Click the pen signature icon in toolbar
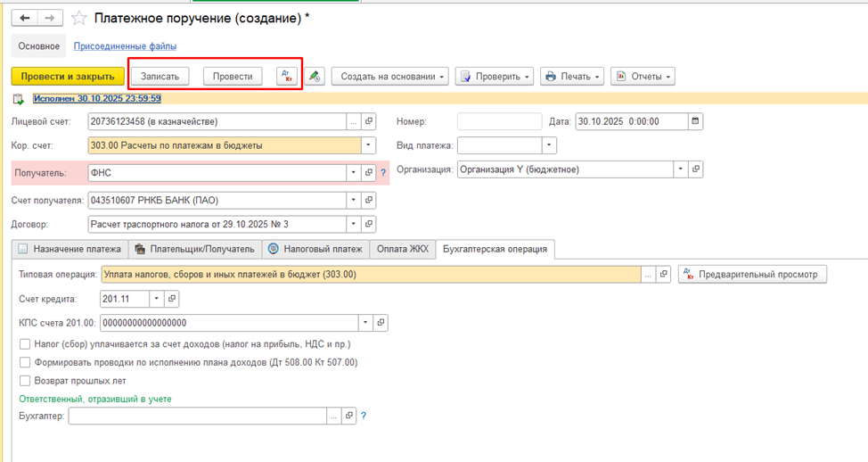 (x=315, y=77)
